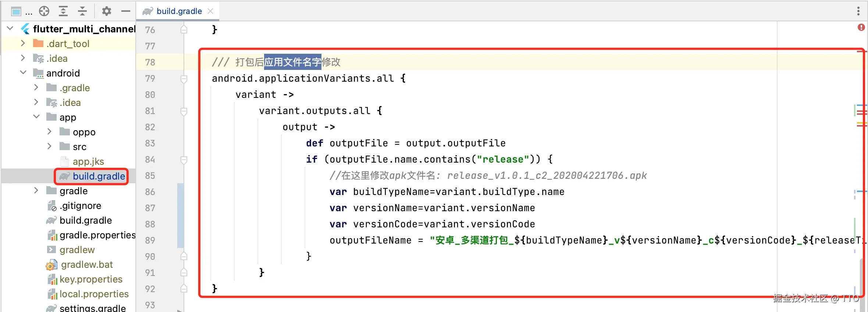Select the app folder in tree
This screenshot has width=868, height=312.
(68, 117)
